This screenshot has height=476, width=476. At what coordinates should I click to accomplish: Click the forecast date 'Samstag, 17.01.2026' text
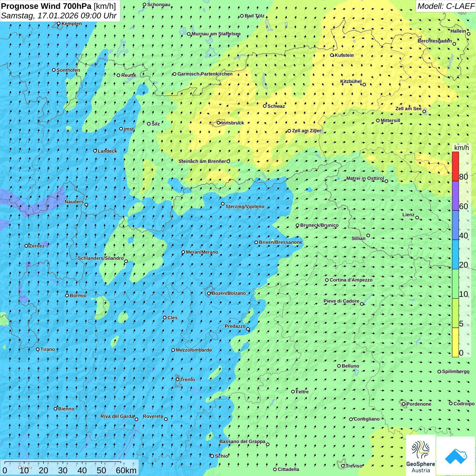40,16
